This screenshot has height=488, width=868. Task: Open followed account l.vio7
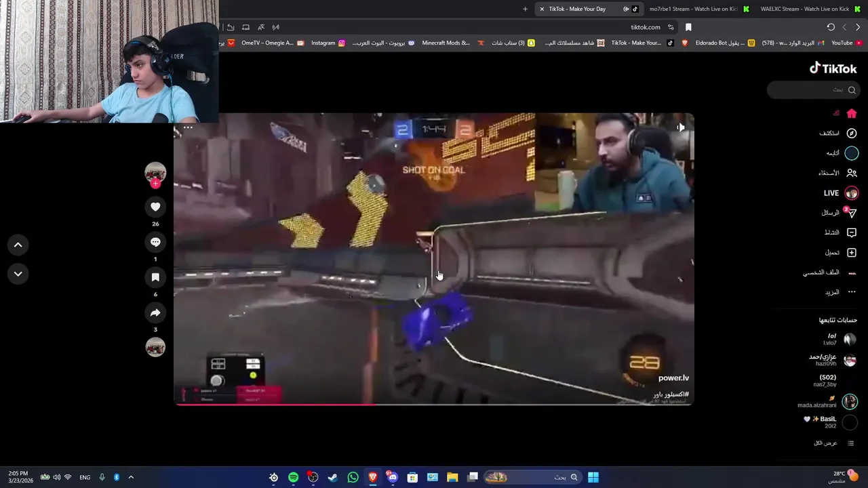point(839,340)
